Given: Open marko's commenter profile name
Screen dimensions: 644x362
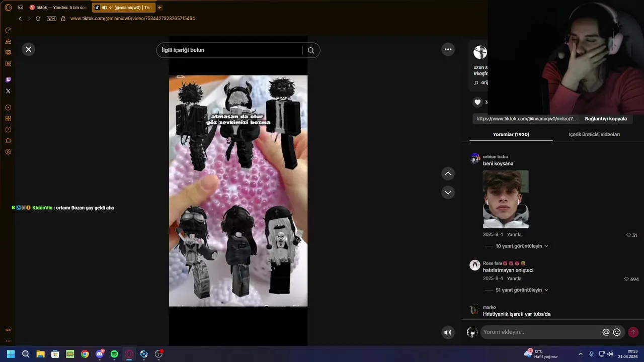Looking at the screenshot, I should tap(489, 307).
